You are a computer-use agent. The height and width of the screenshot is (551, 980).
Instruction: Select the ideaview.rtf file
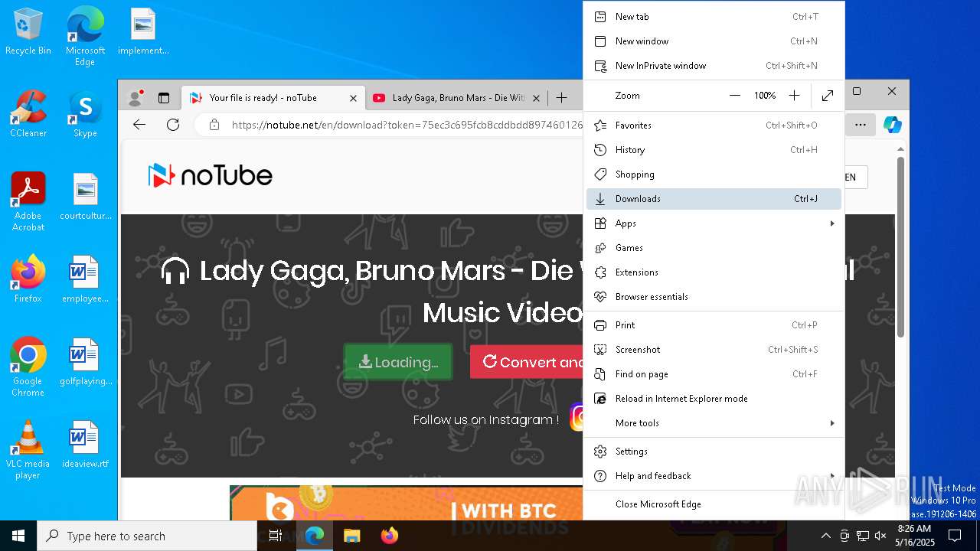[x=85, y=445]
